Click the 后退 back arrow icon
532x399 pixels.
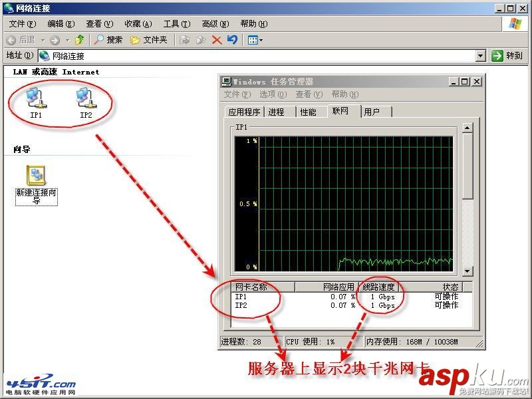[x=11, y=41]
